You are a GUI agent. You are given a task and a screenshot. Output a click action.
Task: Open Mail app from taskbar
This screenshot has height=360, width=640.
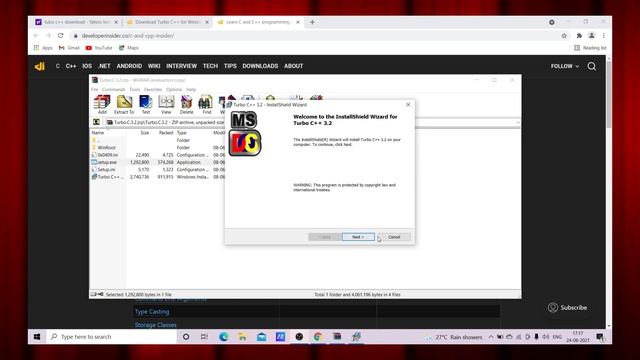pos(261,337)
